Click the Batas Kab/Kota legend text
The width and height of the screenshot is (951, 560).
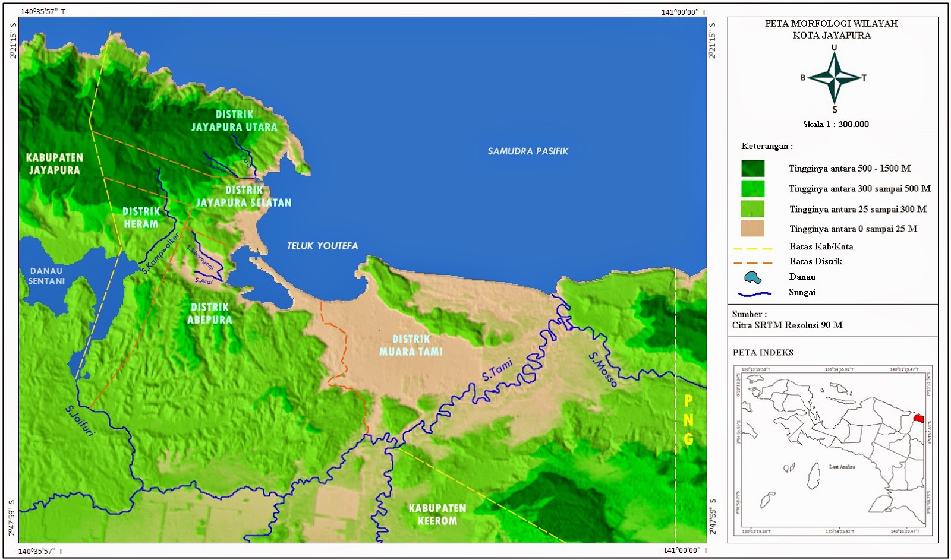(x=821, y=246)
